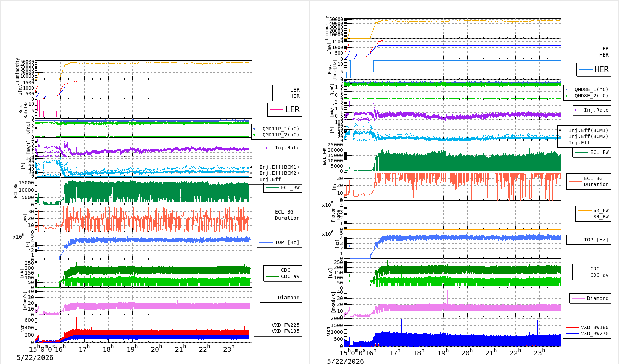Click the 'ECL_BW' vertical axis label
The width and height of the screenshot is (619, 364).
point(15,191)
